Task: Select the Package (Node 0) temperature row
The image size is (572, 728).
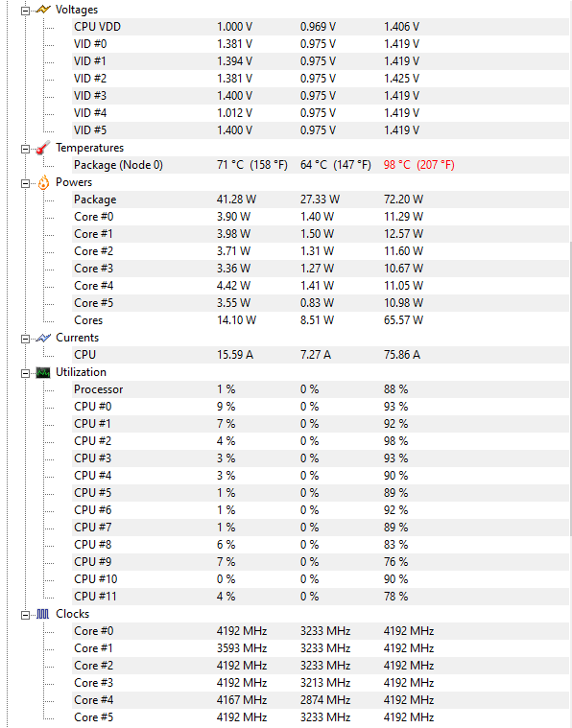Action: coord(321,165)
